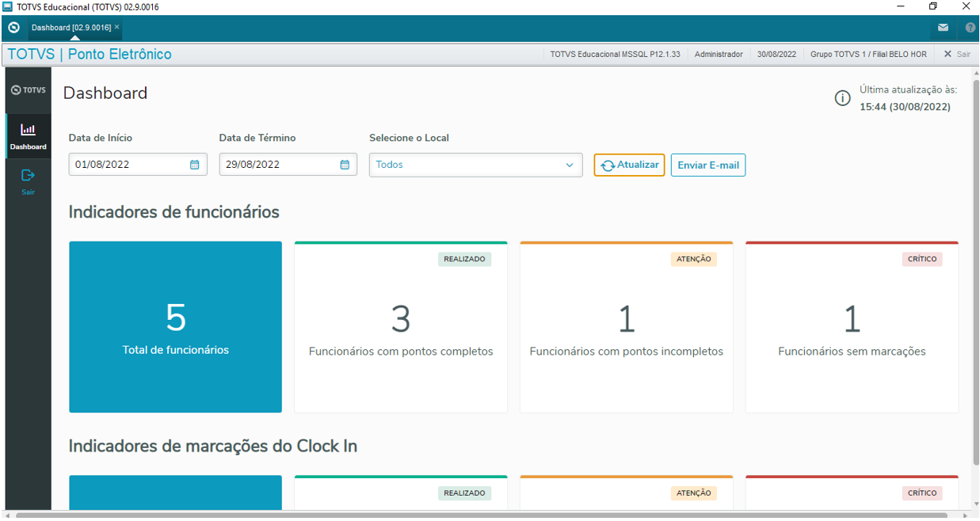Click the prohibition icon left of the tab bar
Image resolution: width=980 pixels, height=521 pixels.
pos(13,28)
